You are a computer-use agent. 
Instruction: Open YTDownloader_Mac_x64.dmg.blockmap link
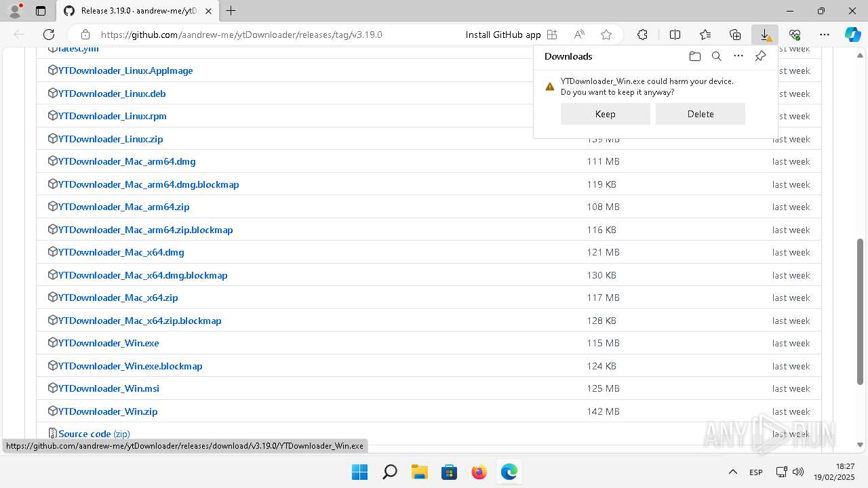pos(143,275)
